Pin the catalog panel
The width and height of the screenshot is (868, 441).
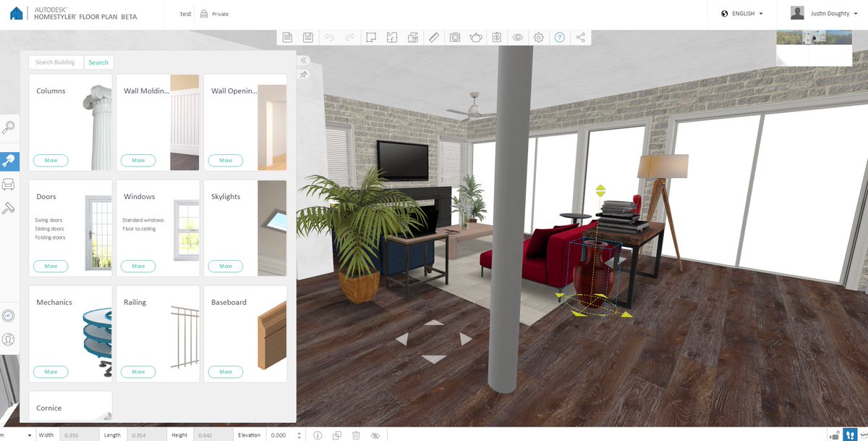click(304, 75)
